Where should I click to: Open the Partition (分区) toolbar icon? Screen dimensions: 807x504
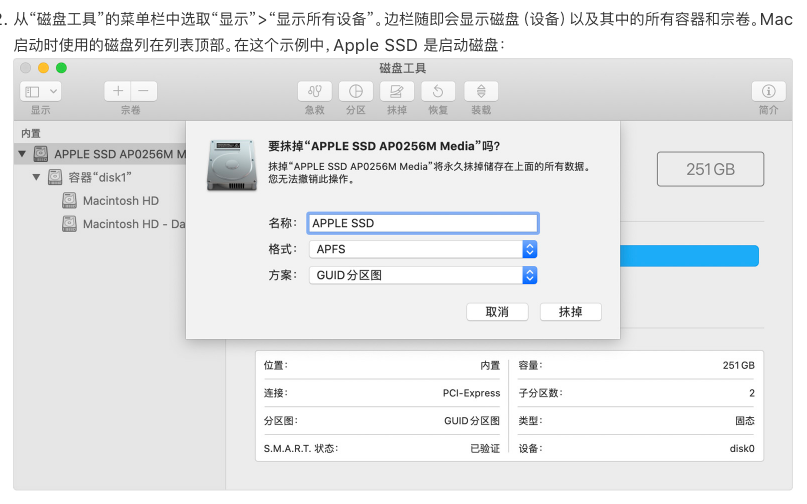[356, 92]
